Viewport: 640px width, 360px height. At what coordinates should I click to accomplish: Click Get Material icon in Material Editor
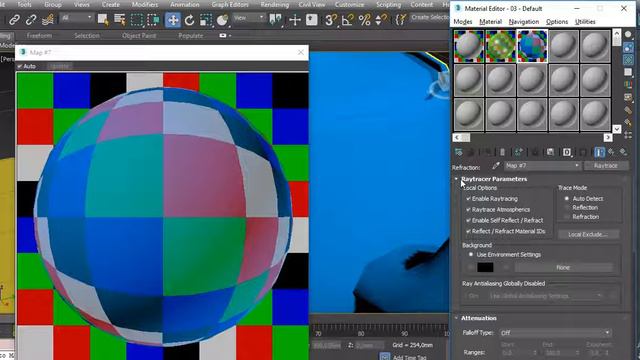coord(459,152)
